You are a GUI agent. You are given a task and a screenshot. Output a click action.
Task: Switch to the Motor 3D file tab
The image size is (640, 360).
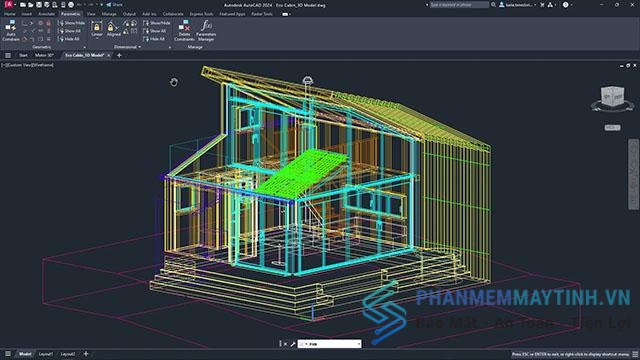click(44, 55)
